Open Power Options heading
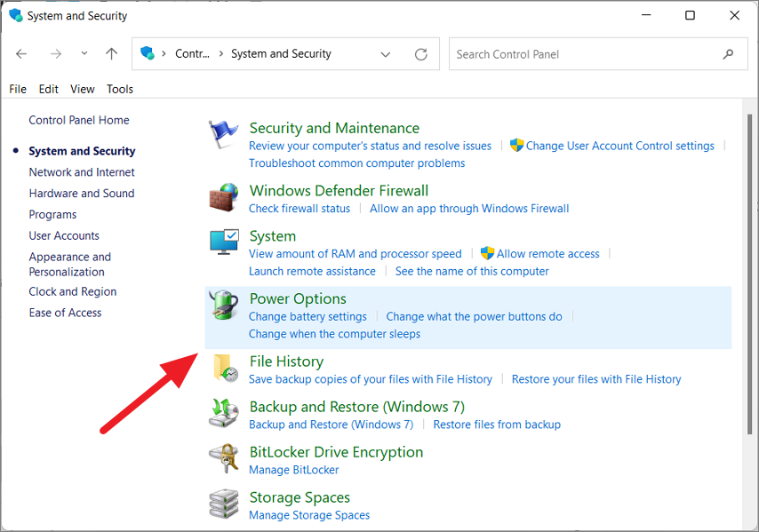Image resolution: width=759 pixels, height=532 pixels. (x=298, y=299)
